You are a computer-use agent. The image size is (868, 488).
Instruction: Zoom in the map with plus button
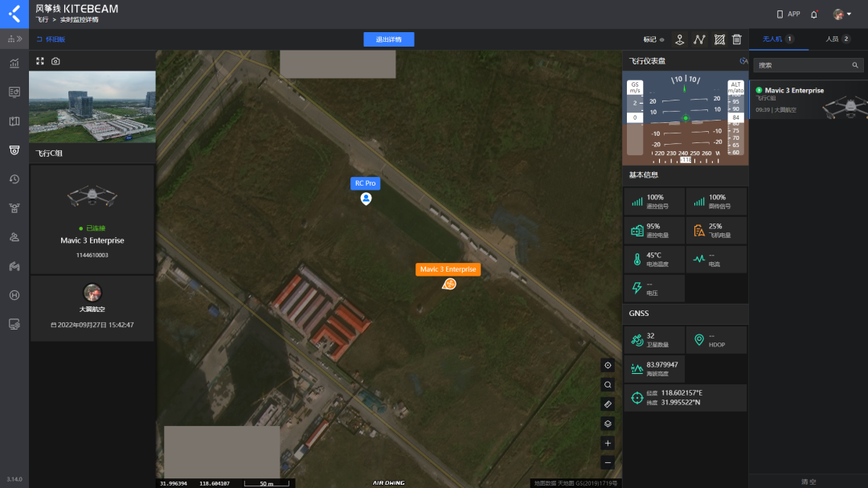pos(608,443)
